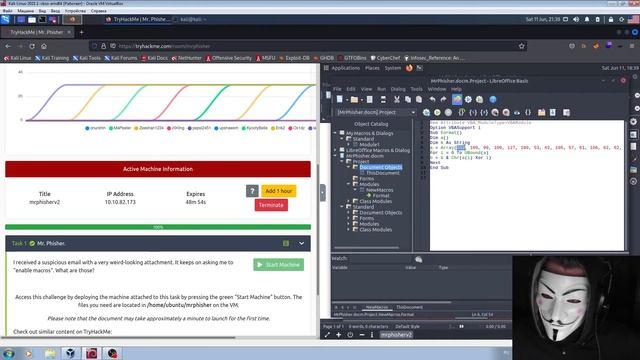Click the Stop macro icon
The image size is (640, 360).
coord(448,112)
